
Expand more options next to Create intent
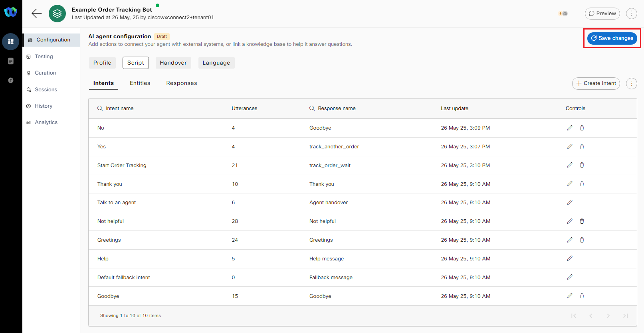[x=631, y=83]
